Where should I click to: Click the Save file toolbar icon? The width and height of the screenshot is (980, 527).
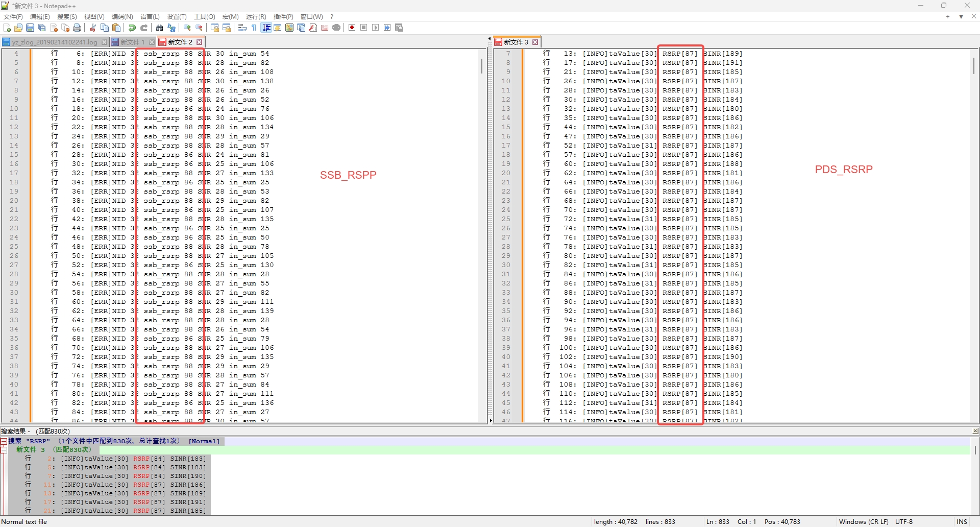point(30,28)
